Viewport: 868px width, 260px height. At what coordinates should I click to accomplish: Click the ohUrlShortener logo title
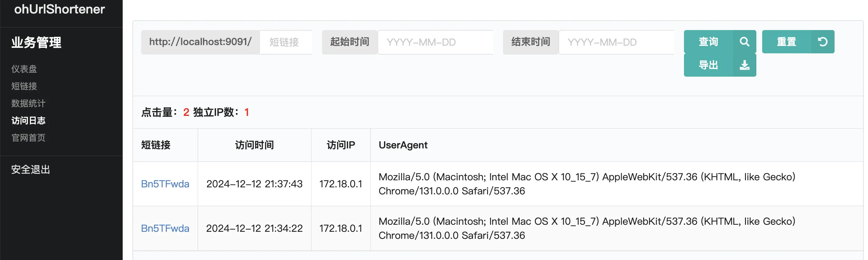(x=60, y=10)
